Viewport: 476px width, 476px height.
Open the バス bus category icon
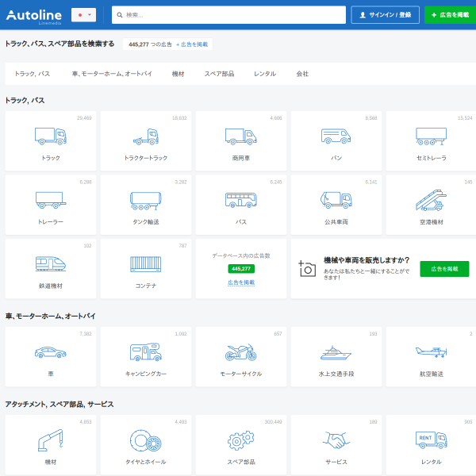tap(240, 200)
